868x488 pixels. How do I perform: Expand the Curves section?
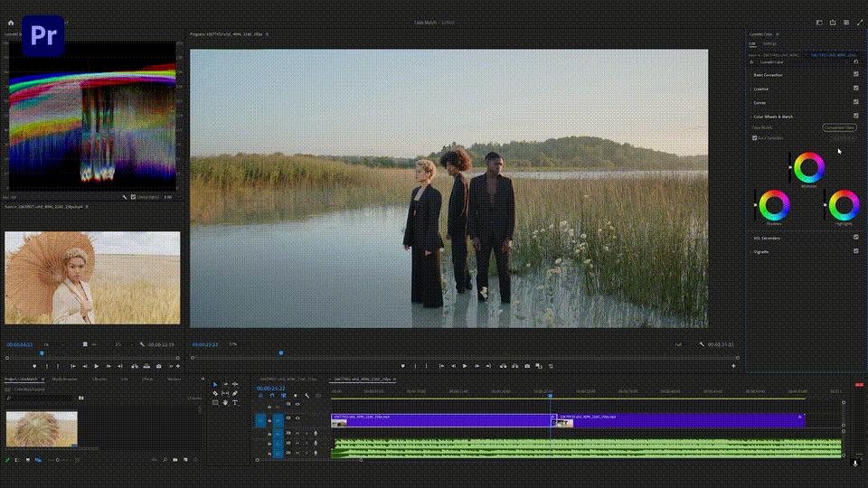click(x=759, y=102)
